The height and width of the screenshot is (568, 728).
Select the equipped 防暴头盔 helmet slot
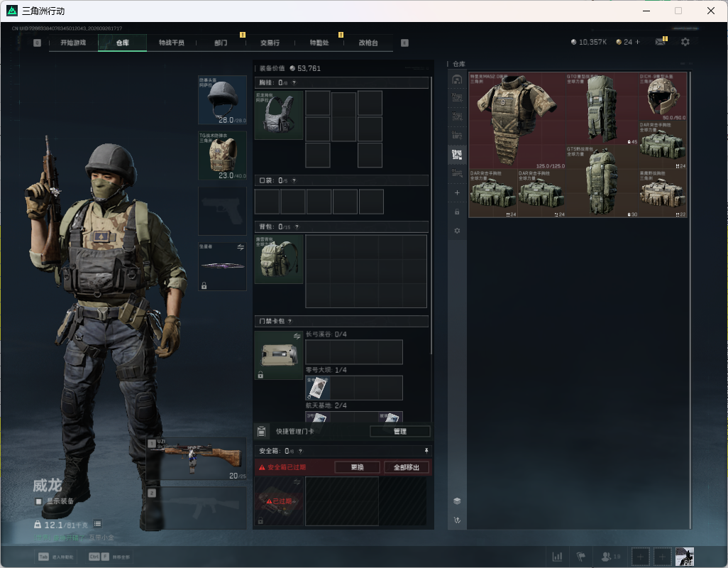(222, 100)
